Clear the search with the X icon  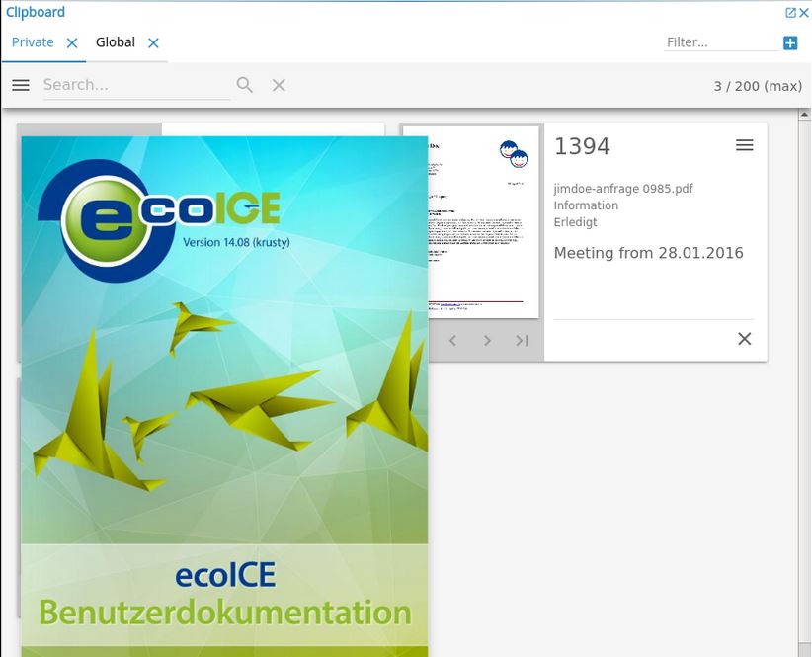coord(279,85)
